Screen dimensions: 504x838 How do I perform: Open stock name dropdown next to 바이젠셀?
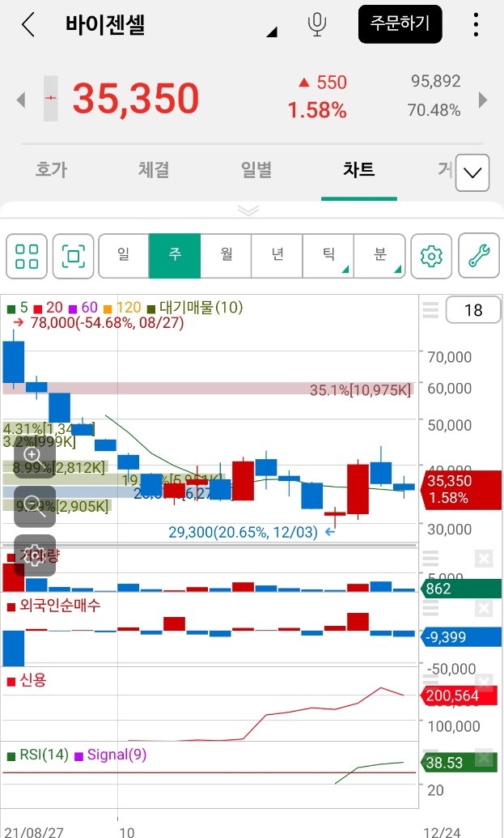pos(272,32)
